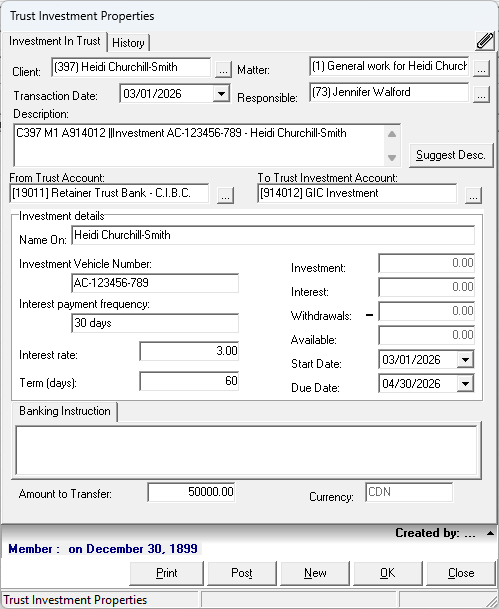Image resolution: width=499 pixels, height=609 pixels.
Task: Expand the Created by panel arrow
Action: [490, 533]
